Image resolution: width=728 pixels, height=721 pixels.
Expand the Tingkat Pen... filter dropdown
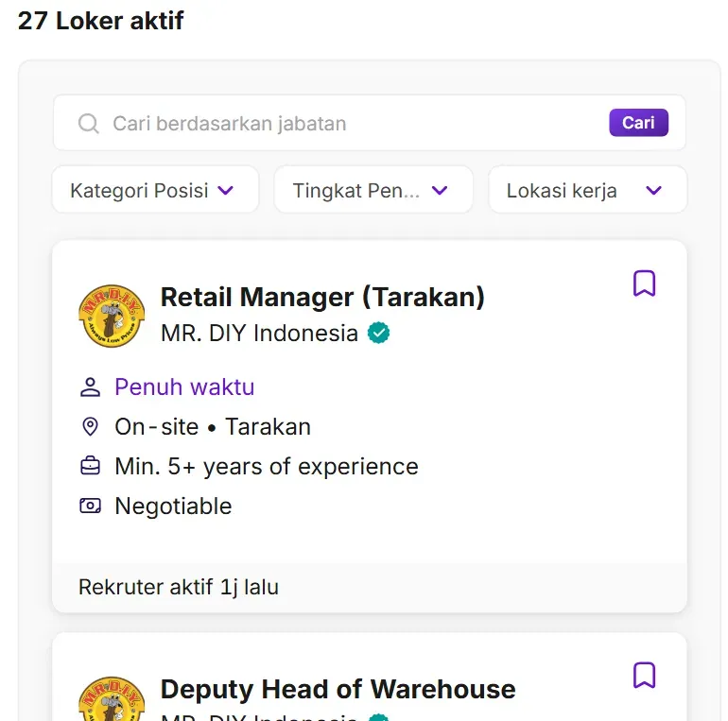(373, 190)
